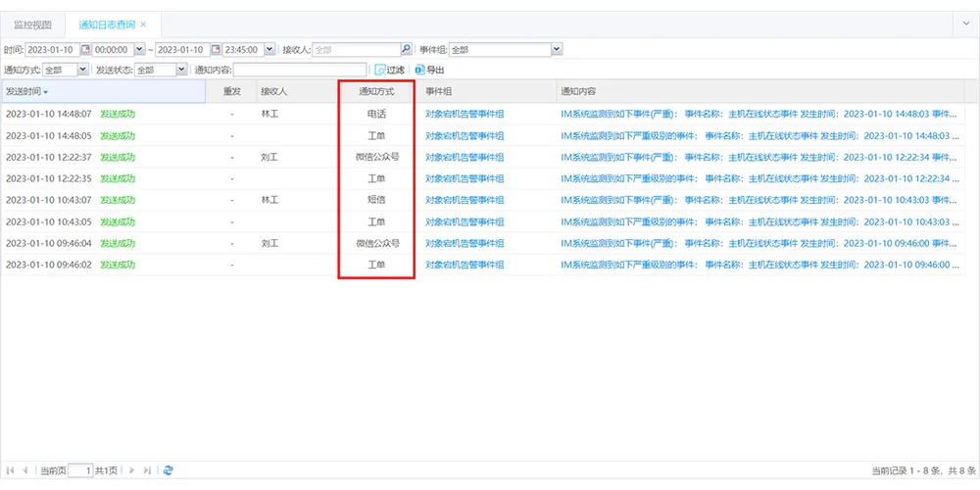Screen dimensions: 980x490
Task: Click the 导出 export button
Action: pyautogui.click(x=430, y=70)
